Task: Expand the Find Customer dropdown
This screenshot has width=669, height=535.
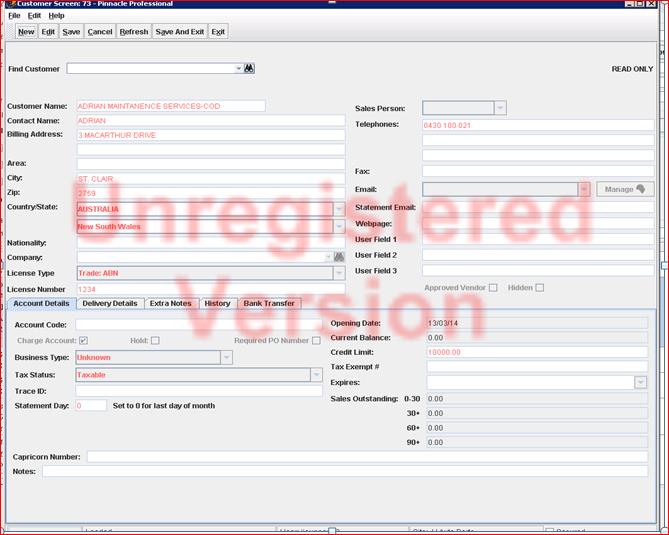Action: point(239,69)
